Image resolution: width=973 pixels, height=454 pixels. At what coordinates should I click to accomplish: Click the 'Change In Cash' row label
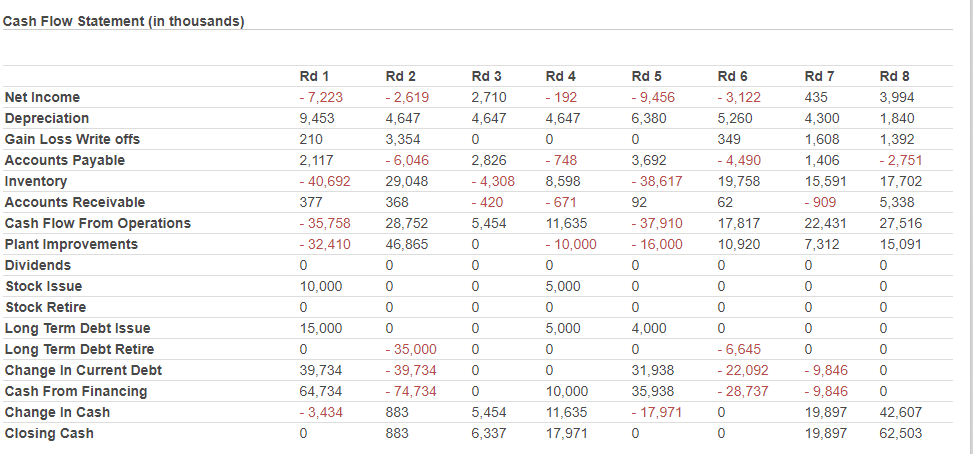tap(57, 412)
